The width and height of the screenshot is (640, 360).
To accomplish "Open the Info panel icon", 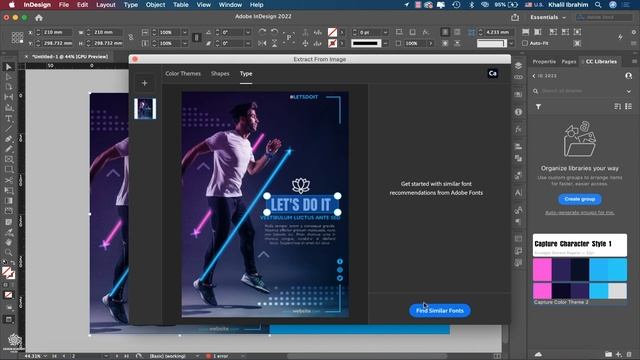I will tap(518, 112).
